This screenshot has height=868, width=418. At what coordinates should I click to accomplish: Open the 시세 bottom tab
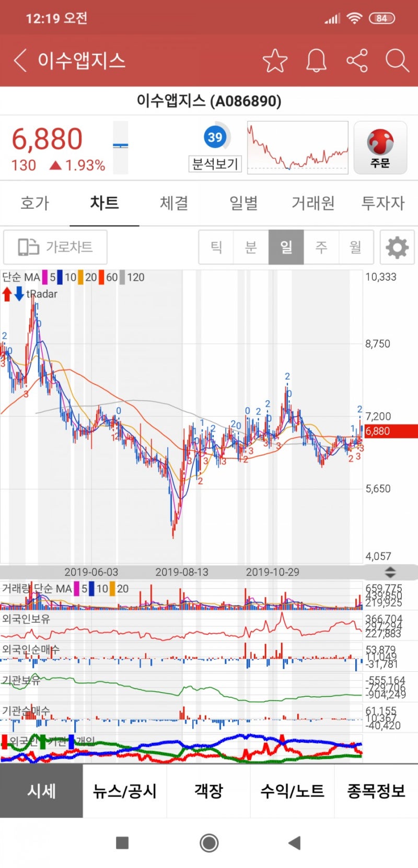click(x=41, y=791)
